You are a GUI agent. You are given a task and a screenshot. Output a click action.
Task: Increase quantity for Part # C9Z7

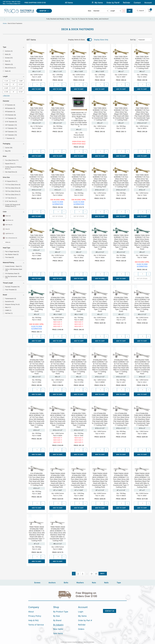[x=106, y=84]
